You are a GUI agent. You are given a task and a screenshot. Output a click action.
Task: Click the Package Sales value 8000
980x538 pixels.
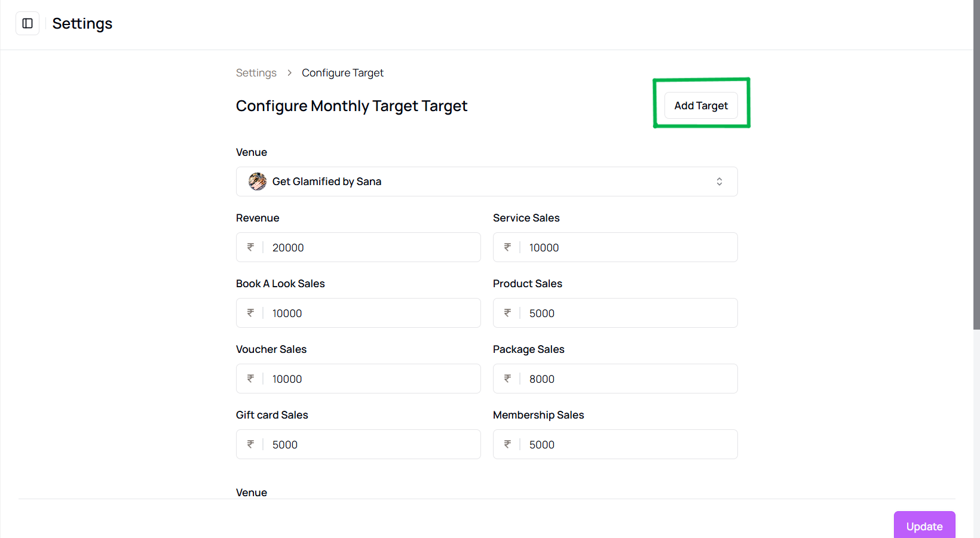(x=542, y=379)
